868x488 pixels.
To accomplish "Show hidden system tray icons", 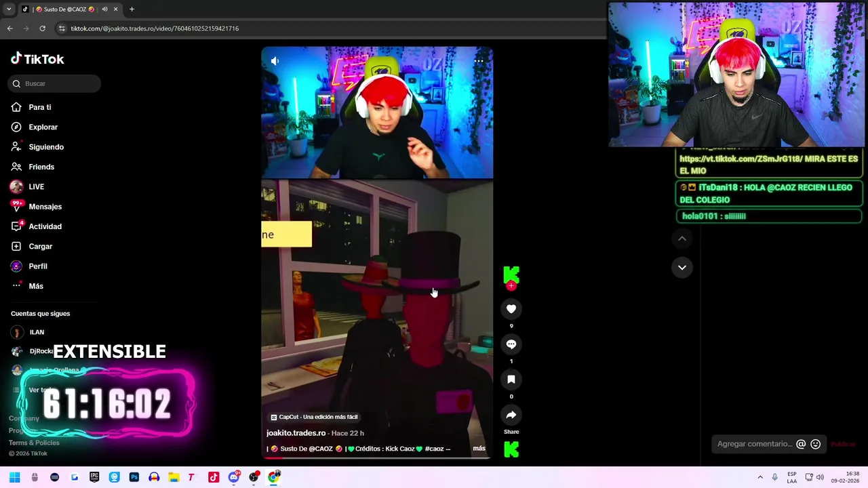I will [760, 477].
